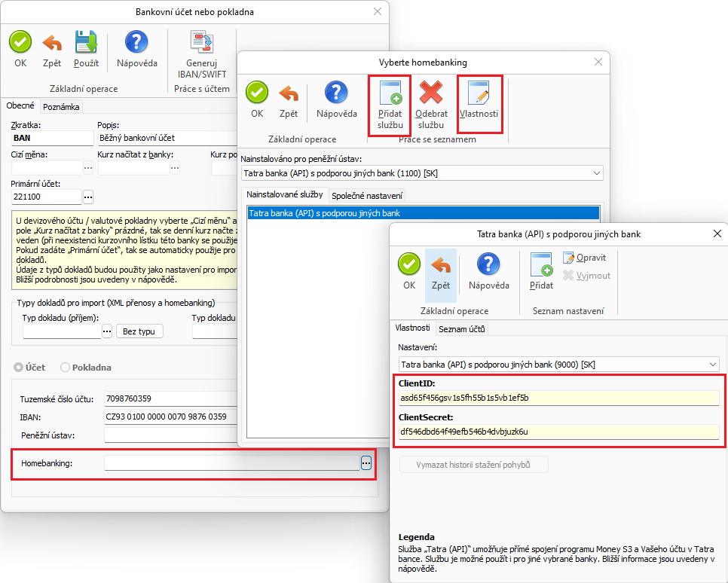
Task: Click OK in Tatra banka window
Action: [409, 271]
